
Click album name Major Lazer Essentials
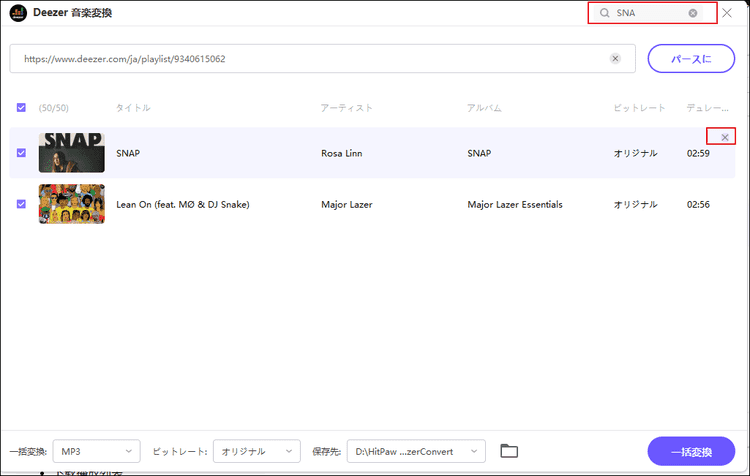point(515,204)
